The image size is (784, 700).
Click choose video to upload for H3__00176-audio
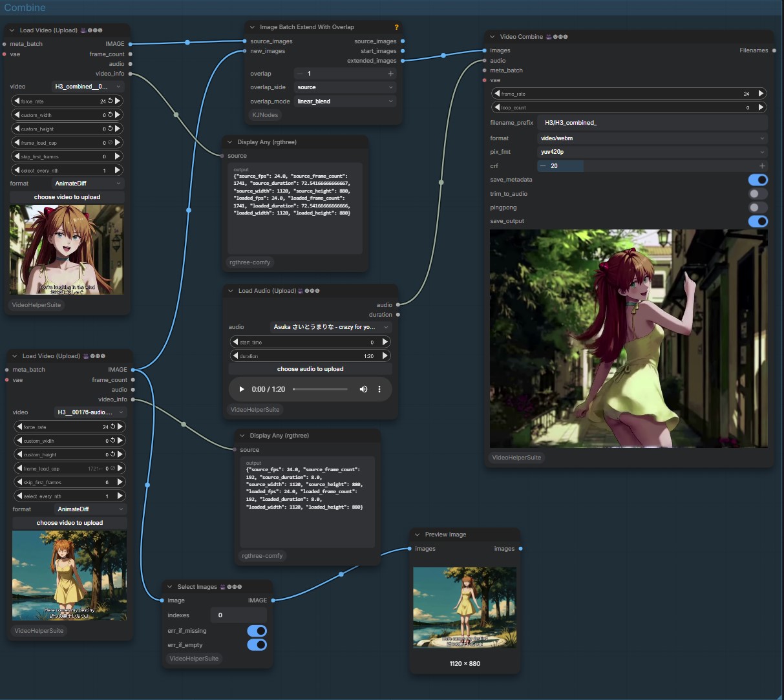[70, 523]
